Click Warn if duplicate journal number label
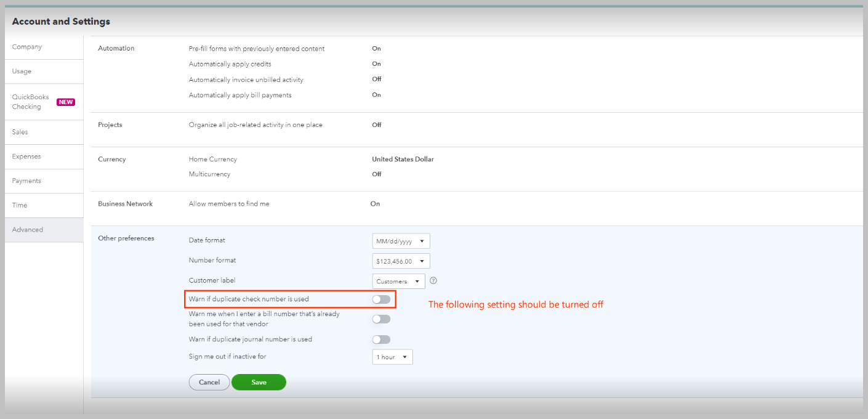Image resolution: width=868 pixels, height=419 pixels. point(251,339)
